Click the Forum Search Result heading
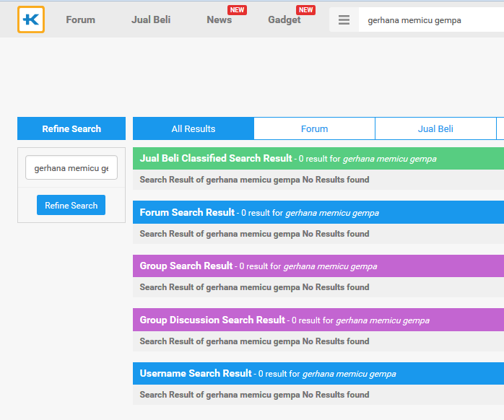This screenshot has width=504, height=420. tap(187, 212)
